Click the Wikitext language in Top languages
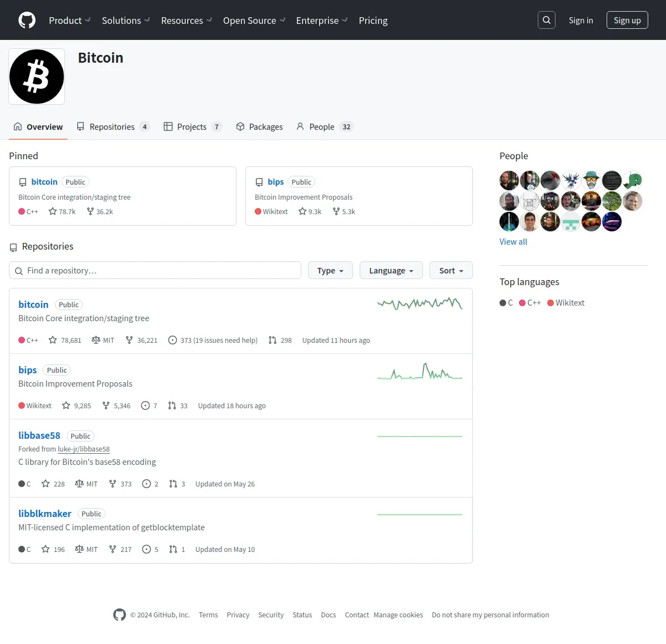Image resolution: width=666 pixels, height=644 pixels. click(566, 302)
